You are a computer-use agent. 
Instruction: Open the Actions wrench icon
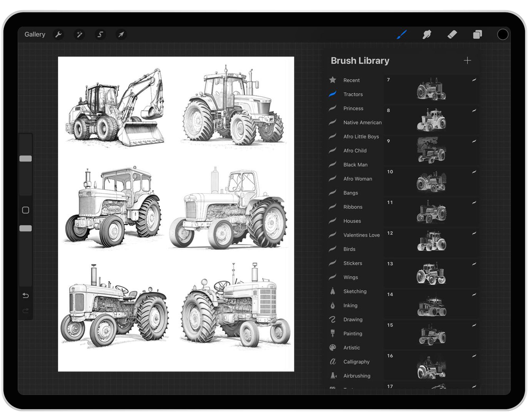[x=59, y=34]
